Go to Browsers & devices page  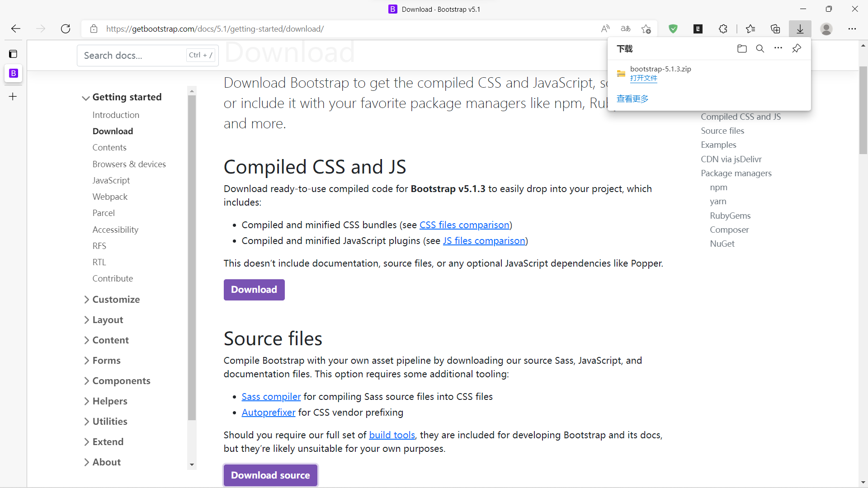129,164
